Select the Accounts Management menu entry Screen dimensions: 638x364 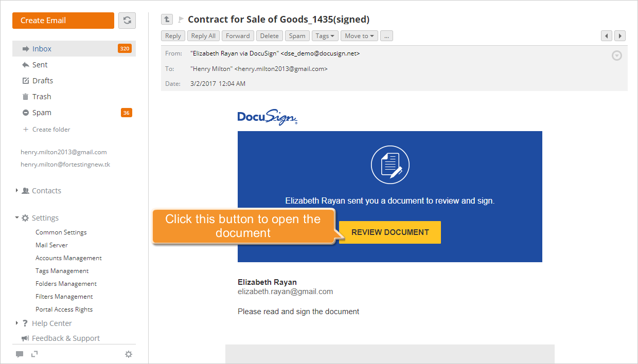tap(68, 258)
